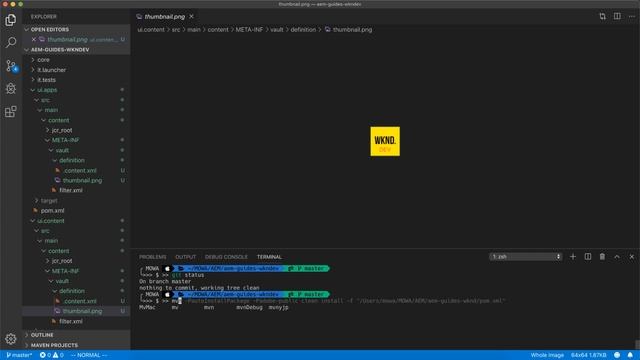This screenshot has height=360, width=640.
Task: Open the Extensions view in activity bar
Action: pos(11,111)
